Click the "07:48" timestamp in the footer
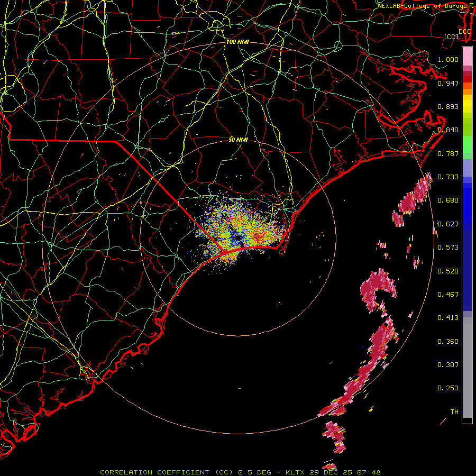The height and width of the screenshot is (476, 476). [369, 472]
